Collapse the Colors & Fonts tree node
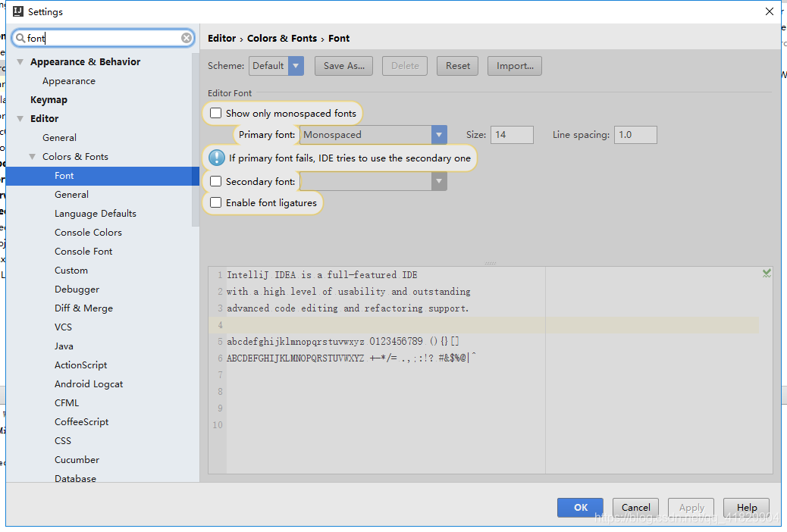787x532 pixels. tap(32, 157)
